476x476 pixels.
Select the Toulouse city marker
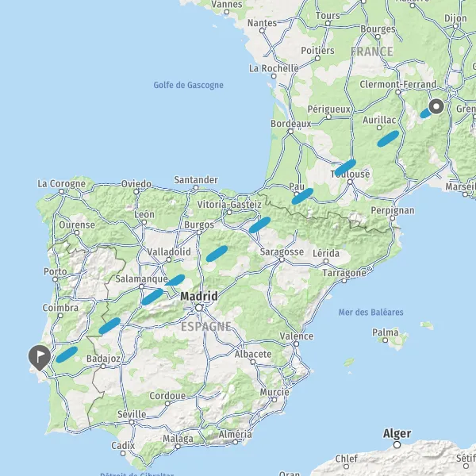pos(350,182)
